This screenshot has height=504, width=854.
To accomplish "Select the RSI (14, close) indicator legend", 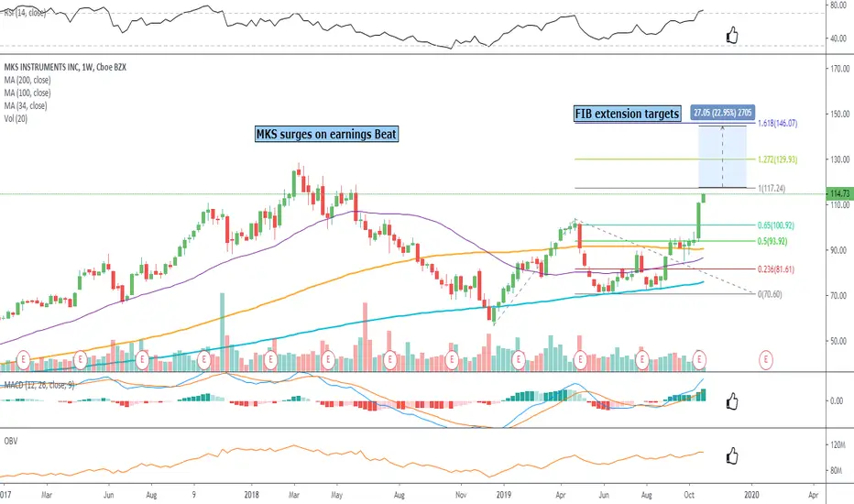I will point(25,12).
